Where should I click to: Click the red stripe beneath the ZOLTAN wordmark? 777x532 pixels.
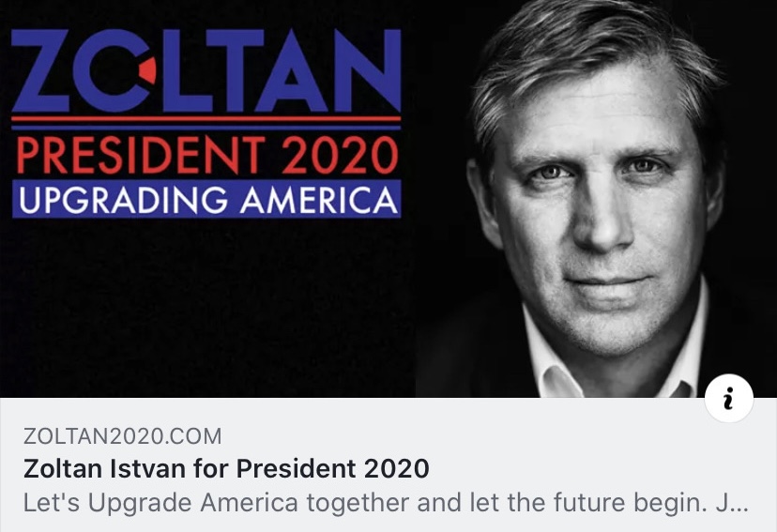point(206,119)
